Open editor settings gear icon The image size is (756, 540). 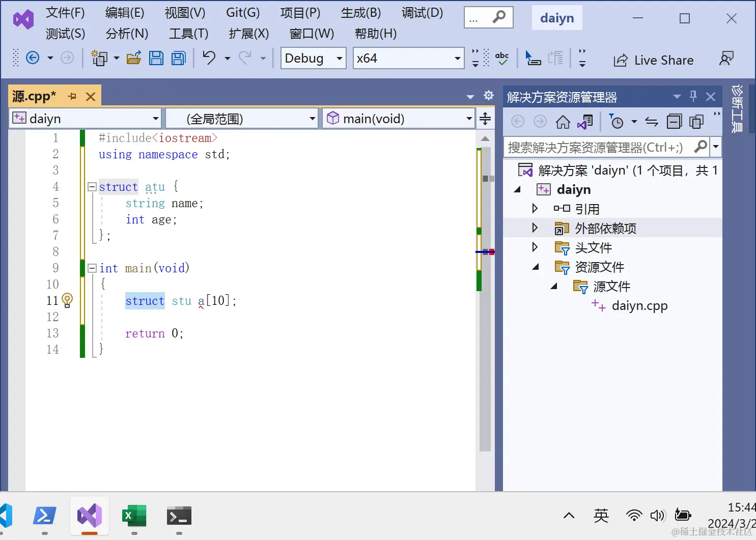pos(489,95)
